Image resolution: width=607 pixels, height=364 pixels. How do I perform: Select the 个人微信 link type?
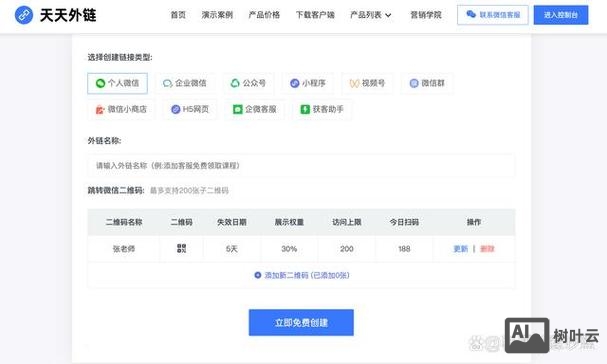tap(117, 83)
